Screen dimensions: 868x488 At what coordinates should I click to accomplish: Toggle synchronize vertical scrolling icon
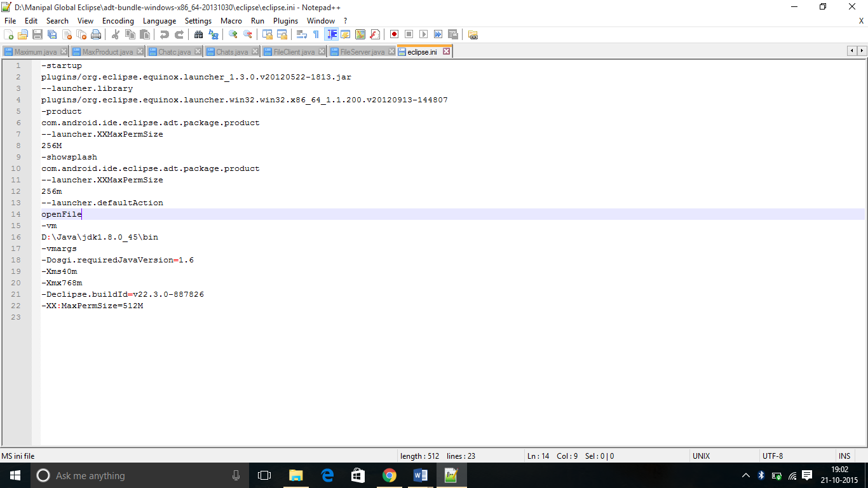tap(268, 34)
